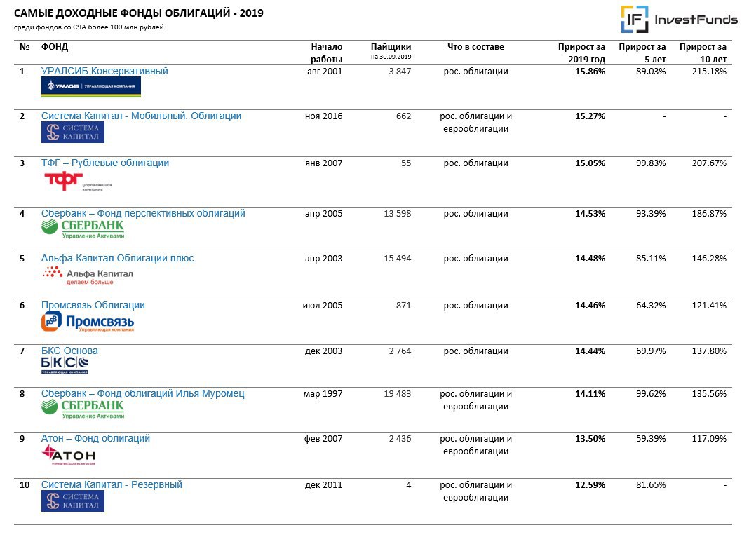This screenshot has height=537, width=756.
Task: Select the 186.87% ten-year value
Action: (x=709, y=214)
